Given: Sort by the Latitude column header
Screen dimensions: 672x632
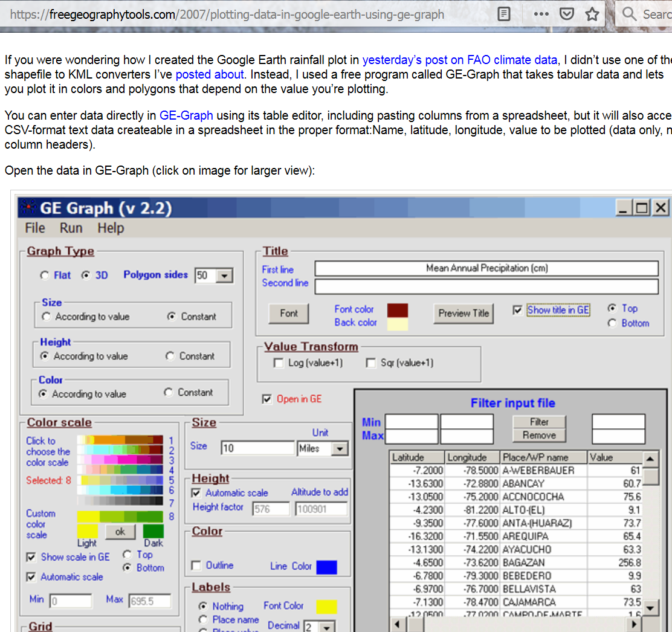Looking at the screenshot, I should (417, 457).
